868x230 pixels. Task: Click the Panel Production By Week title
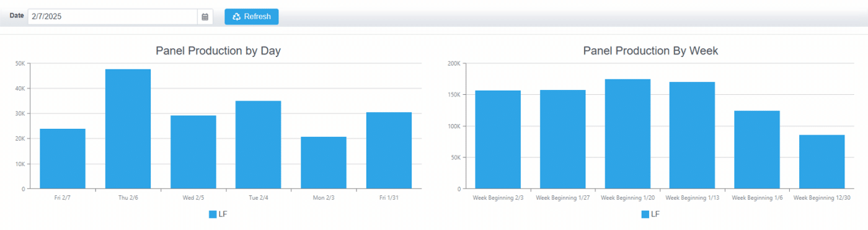click(650, 51)
